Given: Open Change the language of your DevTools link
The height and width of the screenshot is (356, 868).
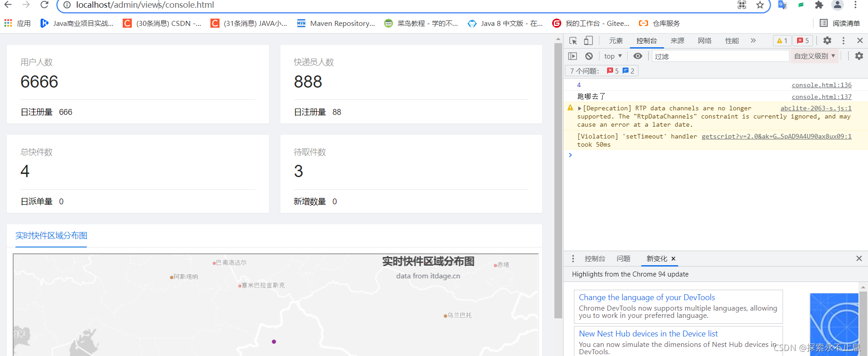Looking at the screenshot, I should pyautogui.click(x=647, y=297).
